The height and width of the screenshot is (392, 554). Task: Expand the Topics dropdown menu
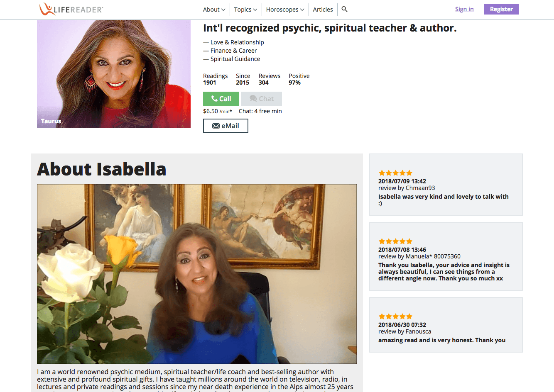point(245,10)
